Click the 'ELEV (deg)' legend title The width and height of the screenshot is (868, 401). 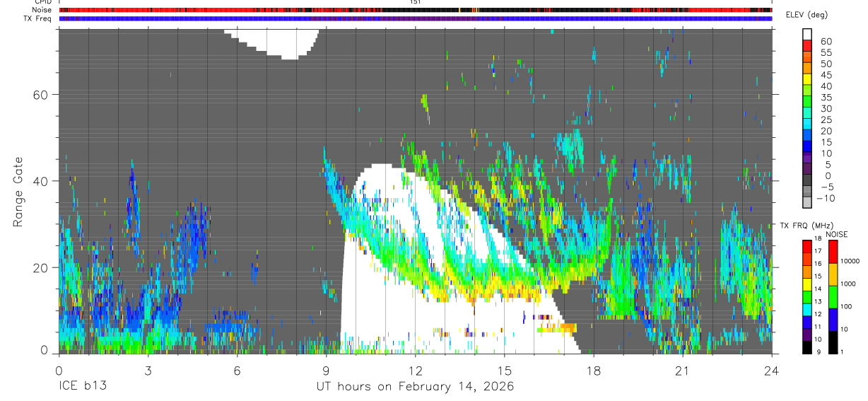(x=807, y=15)
